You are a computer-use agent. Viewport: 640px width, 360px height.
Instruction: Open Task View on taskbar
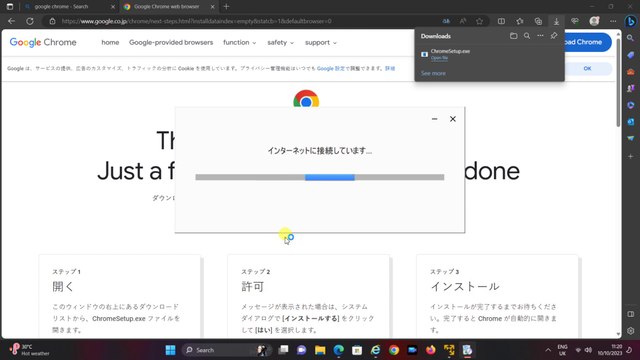[x=283, y=350]
